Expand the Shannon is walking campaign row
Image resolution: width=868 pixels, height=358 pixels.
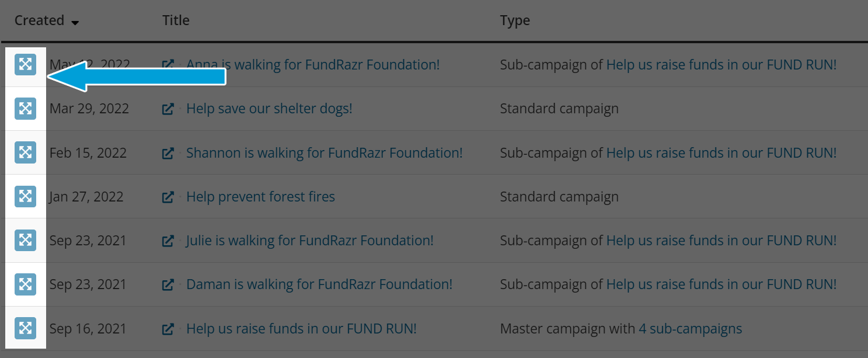[25, 152]
